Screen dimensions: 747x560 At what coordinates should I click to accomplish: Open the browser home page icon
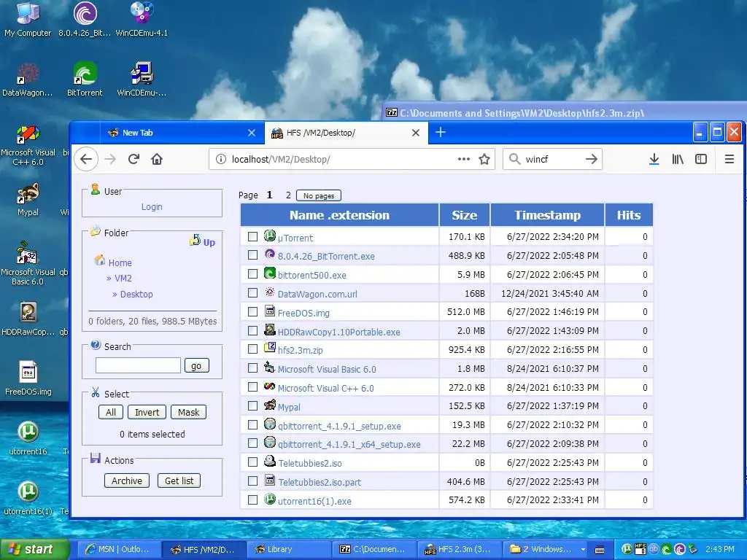point(157,159)
